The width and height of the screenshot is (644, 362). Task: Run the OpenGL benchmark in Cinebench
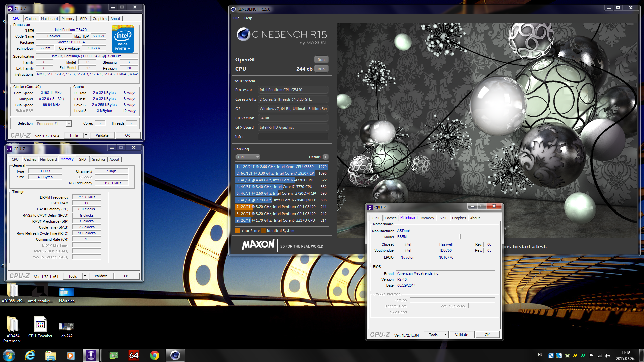click(321, 60)
